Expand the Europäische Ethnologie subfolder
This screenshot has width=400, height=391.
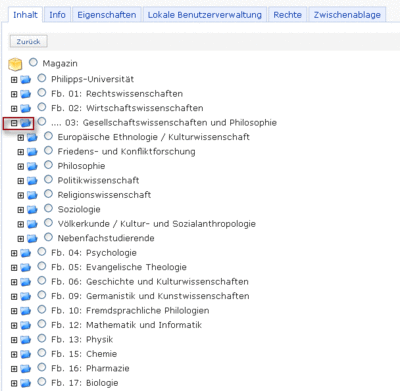point(21,138)
